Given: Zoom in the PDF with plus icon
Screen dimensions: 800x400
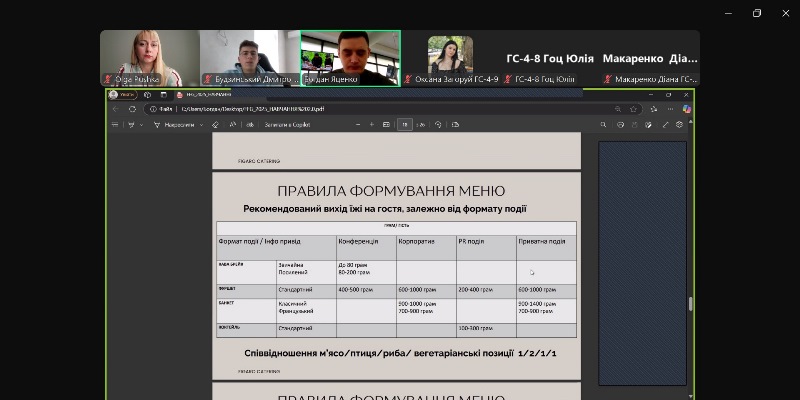Looking at the screenshot, I should tap(371, 124).
